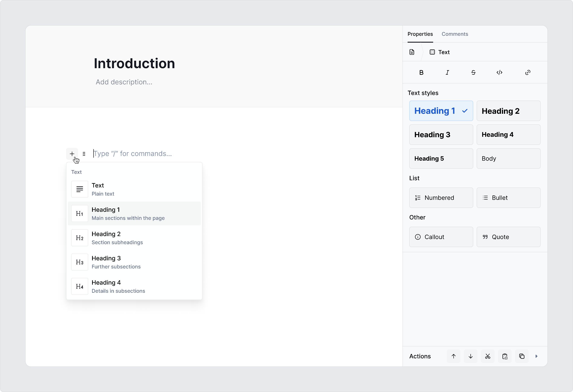Click the block drag handle dots
Image resolution: width=573 pixels, height=392 pixels.
[84, 154]
